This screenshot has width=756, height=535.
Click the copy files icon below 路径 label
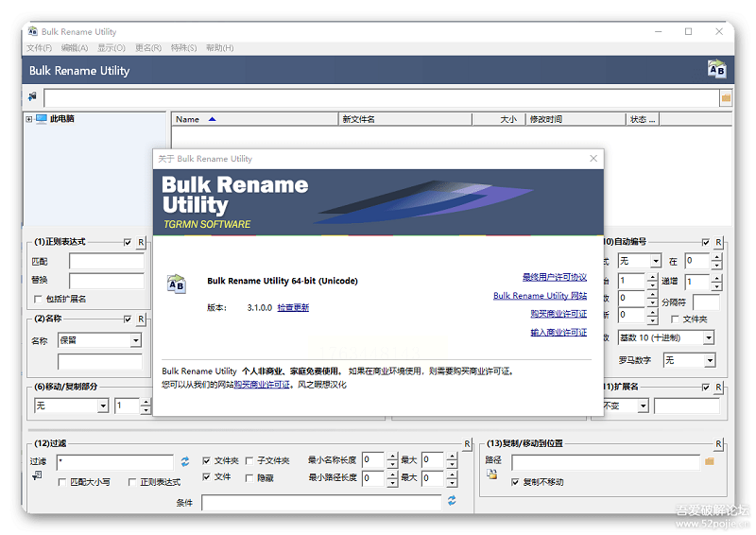click(492, 475)
